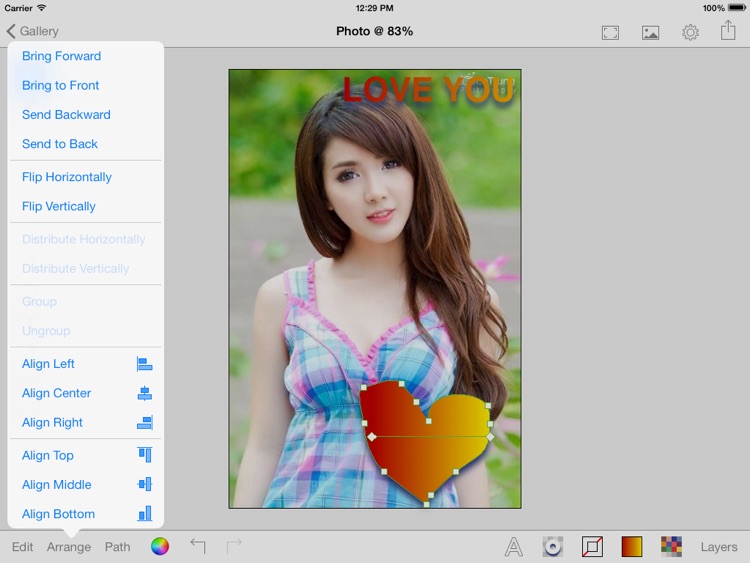Viewport: 750px width, 563px height.
Task: Choose Bring to Front
Action: [x=61, y=85]
